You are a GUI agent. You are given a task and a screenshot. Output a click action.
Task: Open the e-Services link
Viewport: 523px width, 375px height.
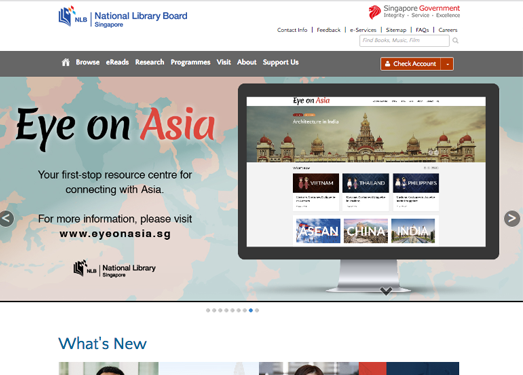click(363, 30)
